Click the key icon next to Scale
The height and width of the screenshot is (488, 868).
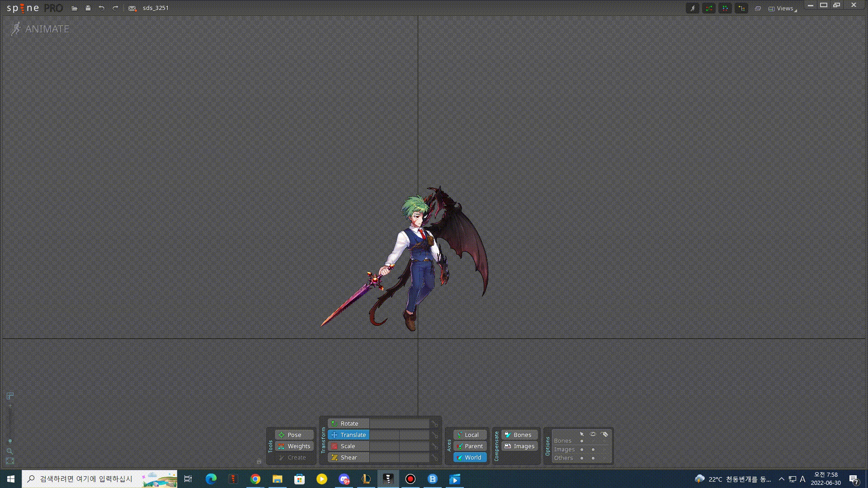[x=434, y=446]
